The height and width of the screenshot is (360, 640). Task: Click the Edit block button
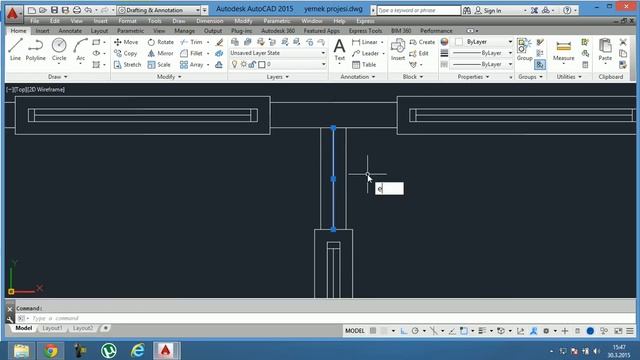pos(419,53)
